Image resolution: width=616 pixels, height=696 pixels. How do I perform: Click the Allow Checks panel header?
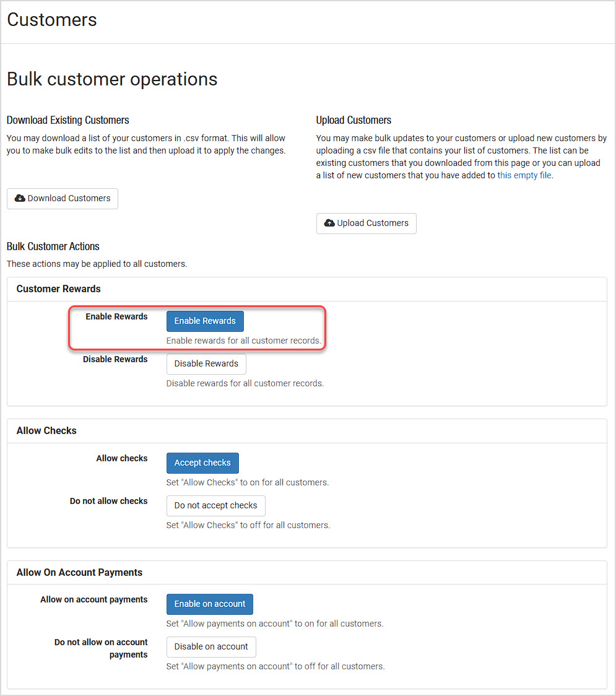point(307,431)
